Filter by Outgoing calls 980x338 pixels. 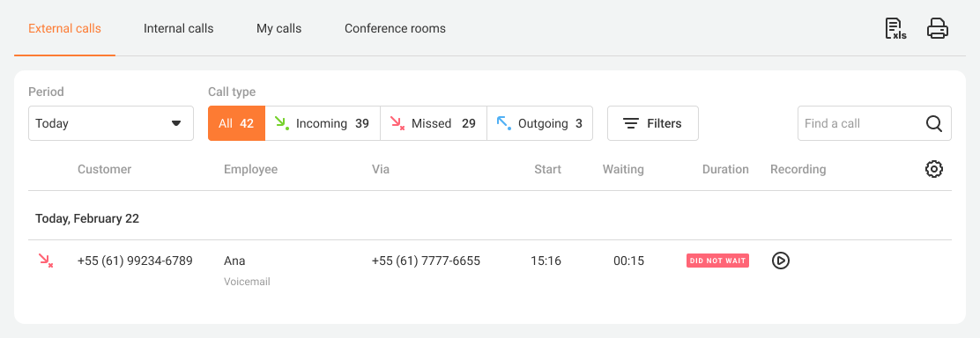point(539,123)
